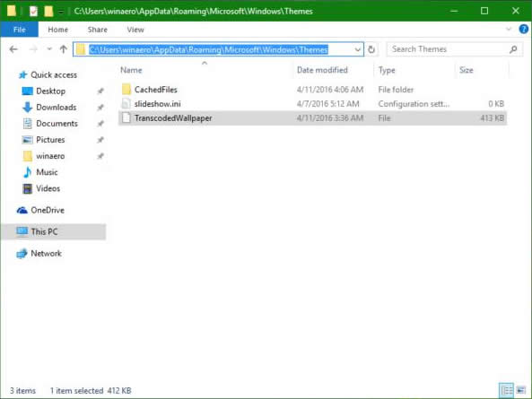This screenshot has height=399, width=532.
Task: Click the Forward navigation arrow
Action: pyautogui.click(x=33, y=49)
